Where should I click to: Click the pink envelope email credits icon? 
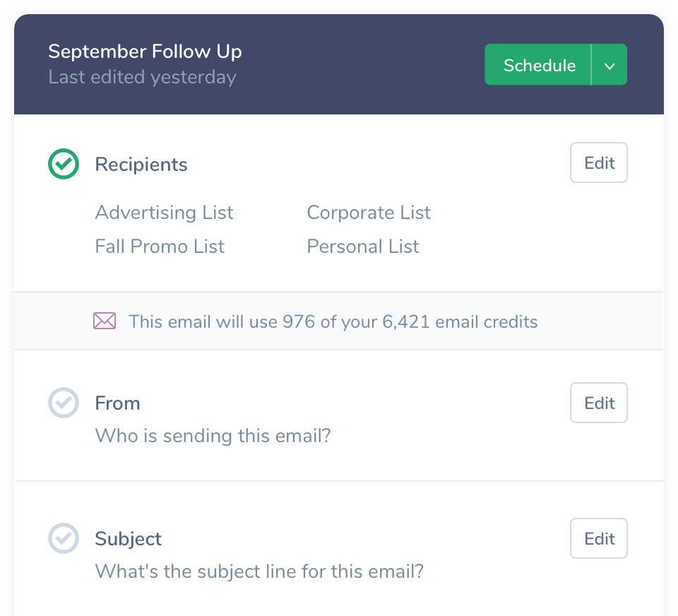coord(105,322)
